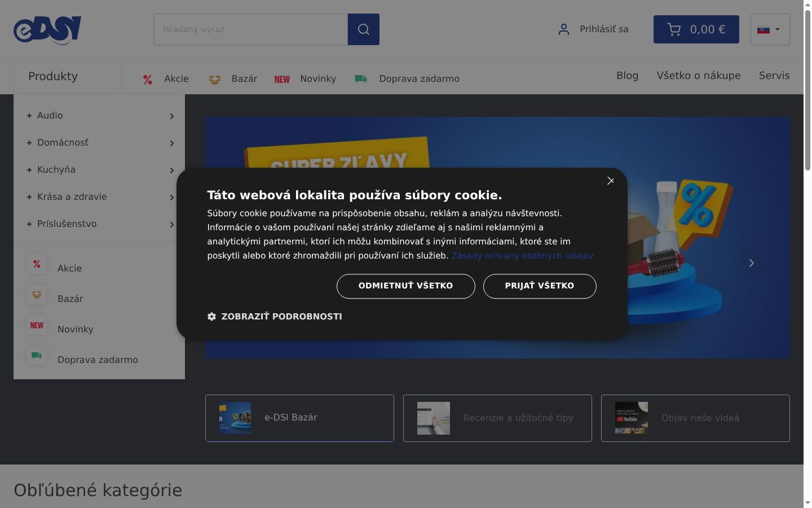Select Domácnosť in the sidebar
This screenshot has width=812, height=508.
[63, 143]
